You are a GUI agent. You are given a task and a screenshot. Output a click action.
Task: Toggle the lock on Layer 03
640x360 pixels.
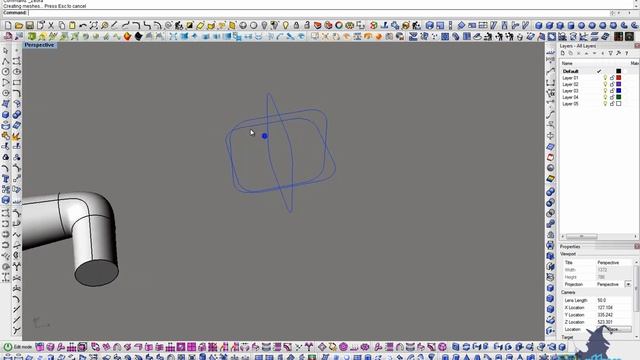pyautogui.click(x=612, y=91)
